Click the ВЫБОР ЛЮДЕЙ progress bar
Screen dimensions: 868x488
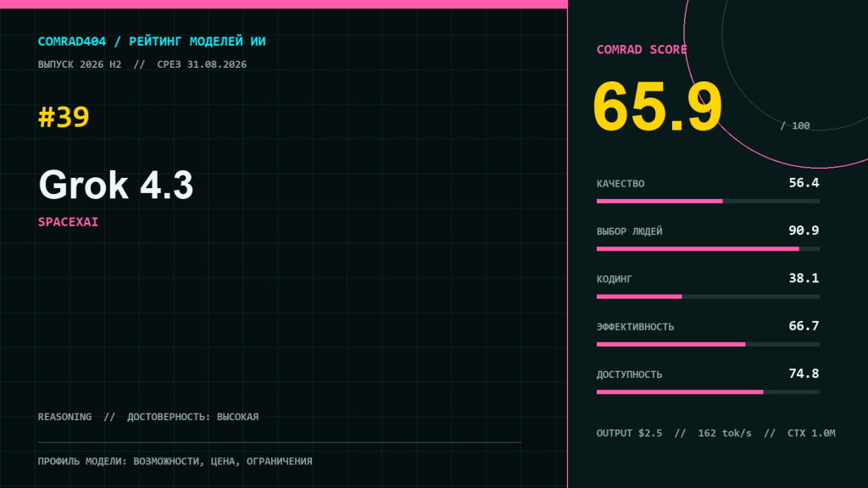708,249
